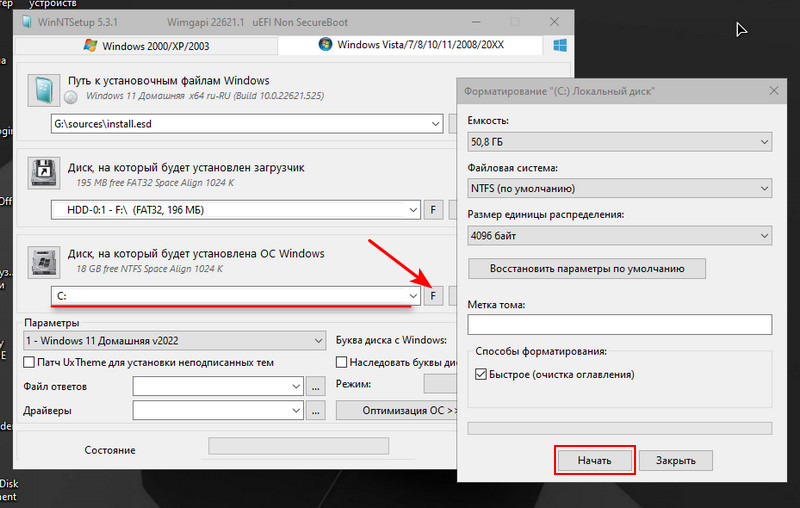Click the browse button for Файл ответов
The width and height of the screenshot is (800, 508).
pyautogui.click(x=316, y=387)
